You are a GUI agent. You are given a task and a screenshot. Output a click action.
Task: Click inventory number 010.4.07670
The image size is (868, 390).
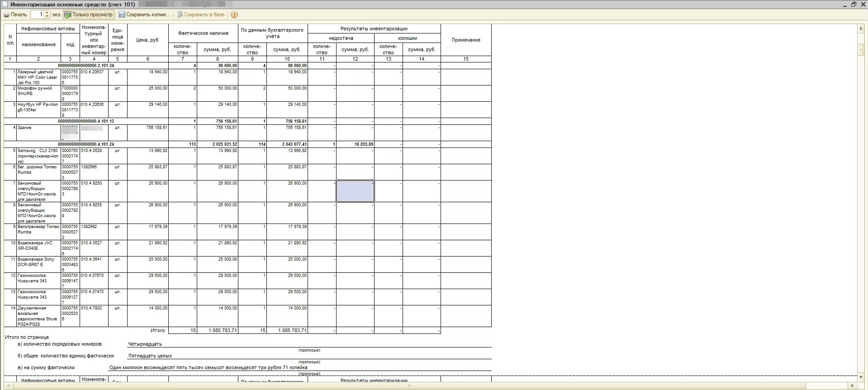pos(92,276)
